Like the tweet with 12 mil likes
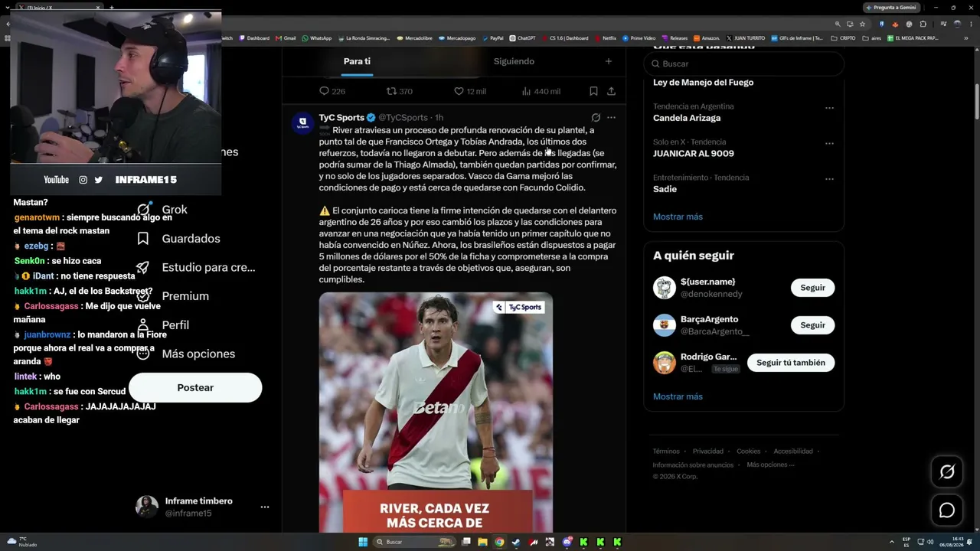Viewport: 980px width, 551px height. coord(469,91)
